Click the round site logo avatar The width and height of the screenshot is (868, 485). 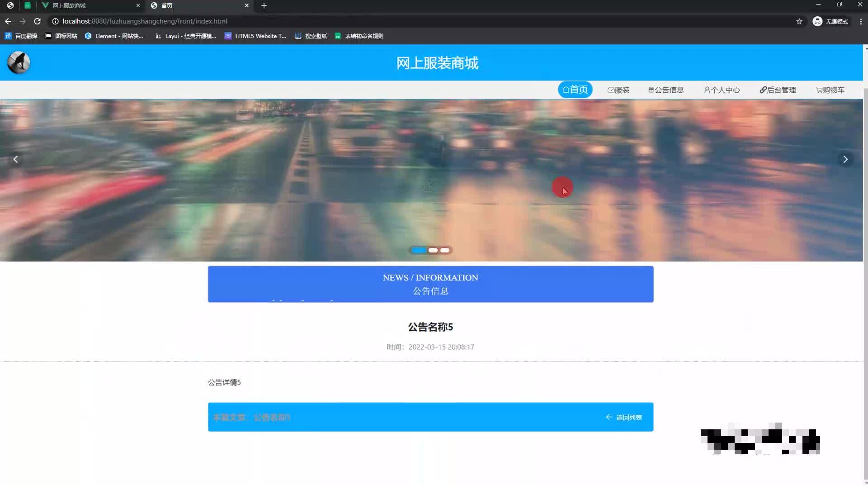pyautogui.click(x=19, y=62)
